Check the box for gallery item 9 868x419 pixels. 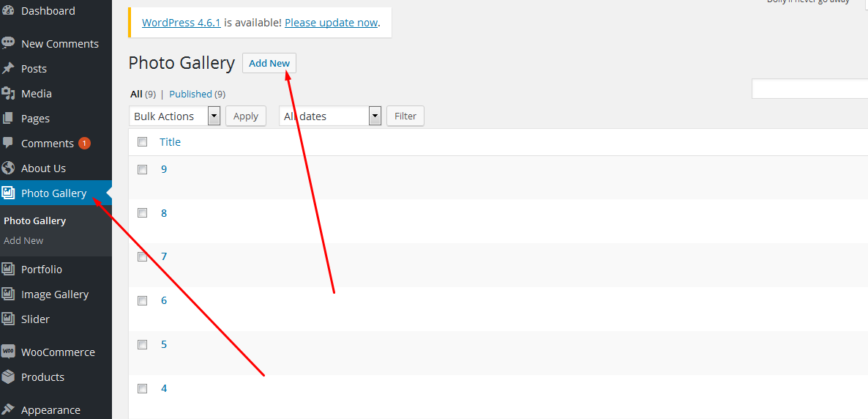point(142,170)
